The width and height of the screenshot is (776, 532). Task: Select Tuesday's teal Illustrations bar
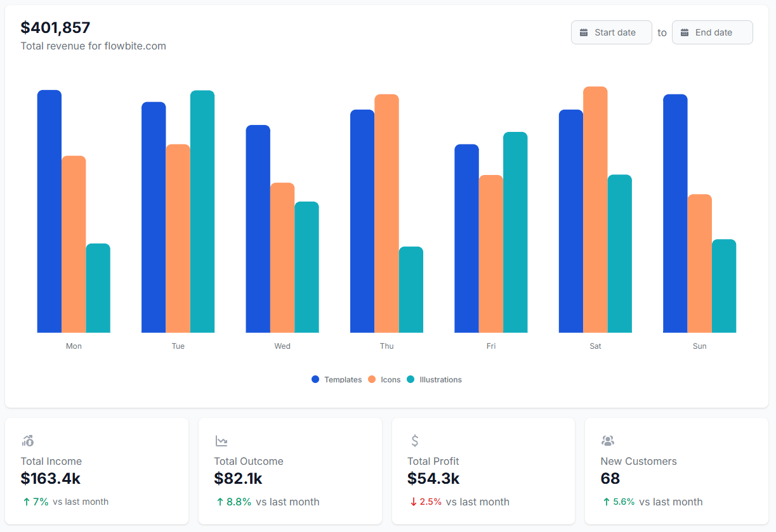point(202,209)
